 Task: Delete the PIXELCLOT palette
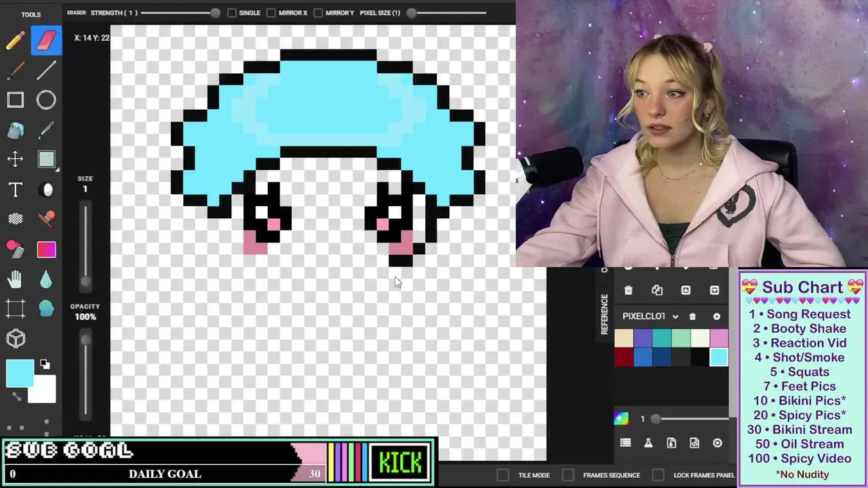click(692, 317)
